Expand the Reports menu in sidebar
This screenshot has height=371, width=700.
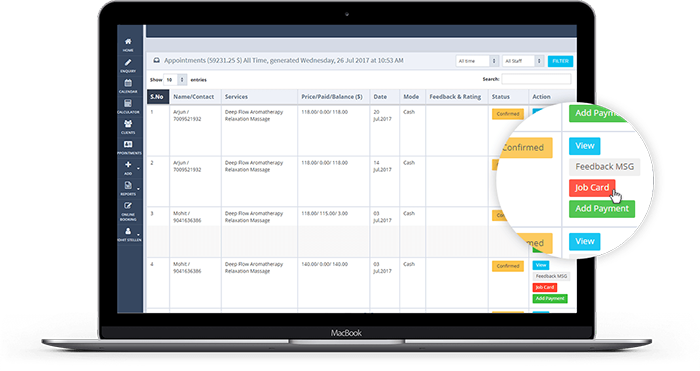point(128,185)
